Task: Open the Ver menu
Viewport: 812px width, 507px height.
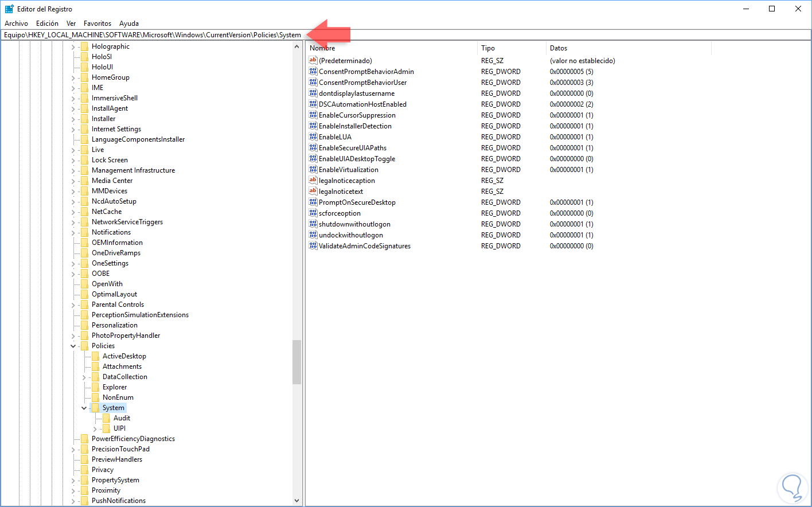Action: click(71, 24)
